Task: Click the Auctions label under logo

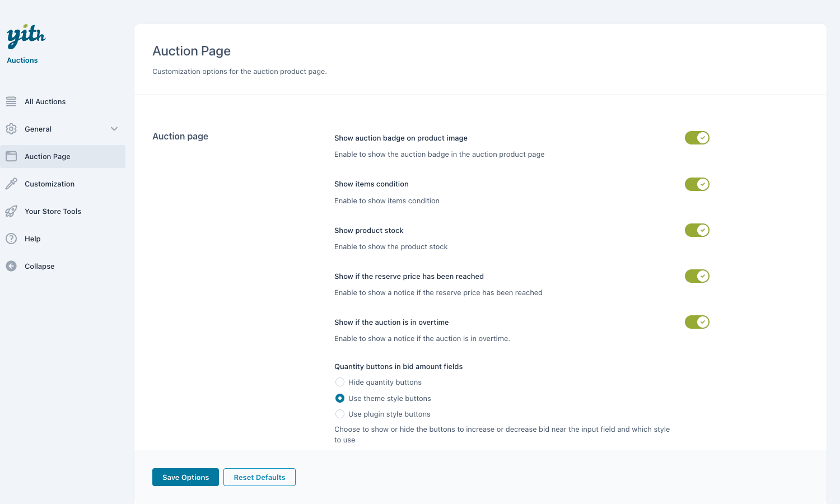Action: pyautogui.click(x=22, y=60)
